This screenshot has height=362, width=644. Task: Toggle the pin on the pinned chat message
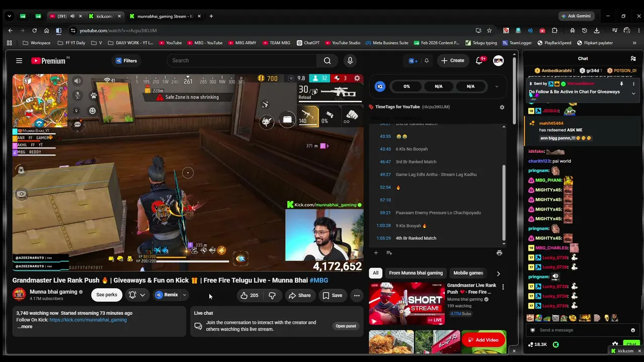pos(621,83)
